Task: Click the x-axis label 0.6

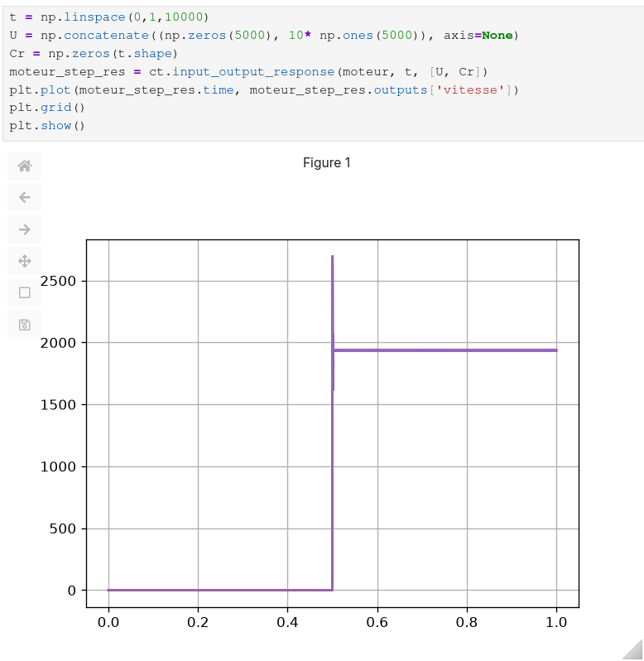Action: [377, 623]
